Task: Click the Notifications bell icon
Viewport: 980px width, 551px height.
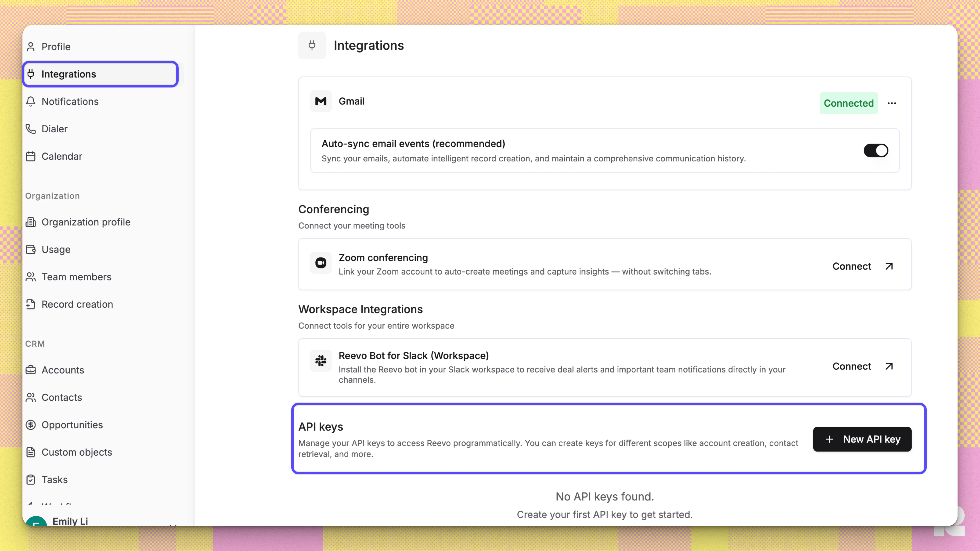Action: tap(31, 101)
